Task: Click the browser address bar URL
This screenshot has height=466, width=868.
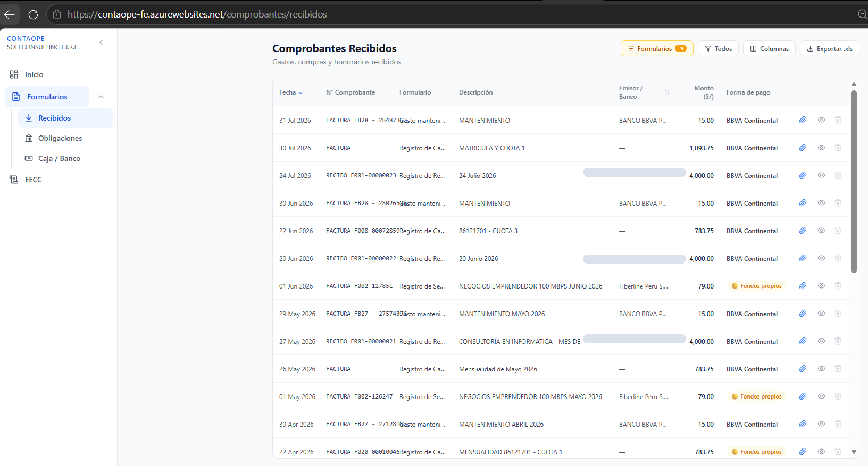Action: pyautogui.click(x=197, y=14)
